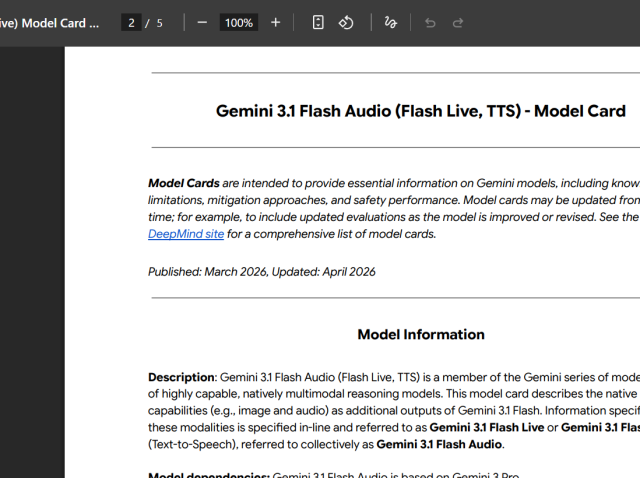Click the undo arrow icon

pyautogui.click(x=430, y=23)
